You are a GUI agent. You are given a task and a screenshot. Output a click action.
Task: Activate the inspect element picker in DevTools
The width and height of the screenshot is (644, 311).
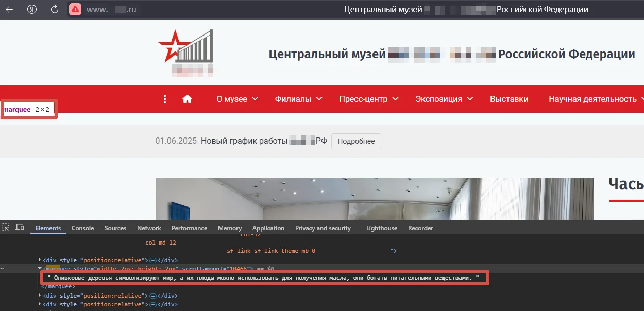(6, 228)
